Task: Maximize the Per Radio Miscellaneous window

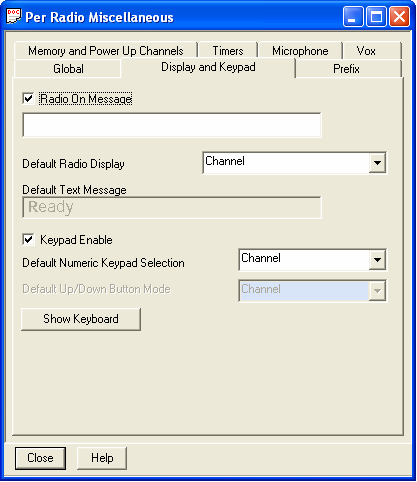Action: (x=376, y=16)
